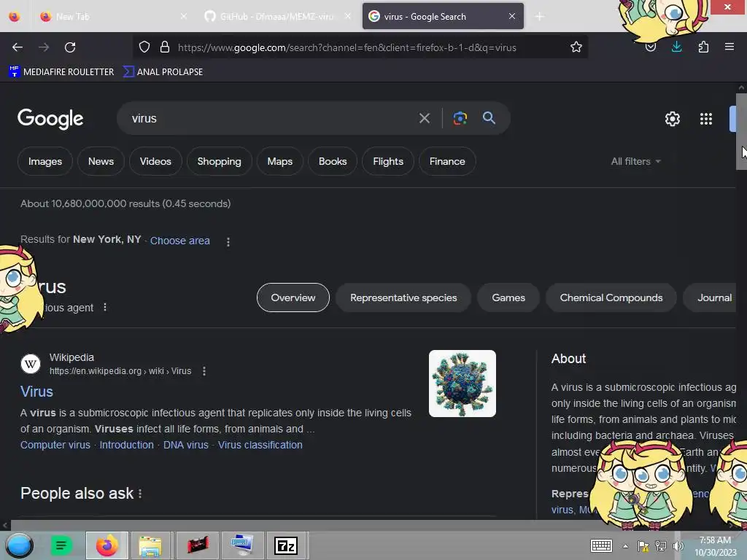
Task: Select the Chemical Compounds chip
Action: click(x=611, y=297)
